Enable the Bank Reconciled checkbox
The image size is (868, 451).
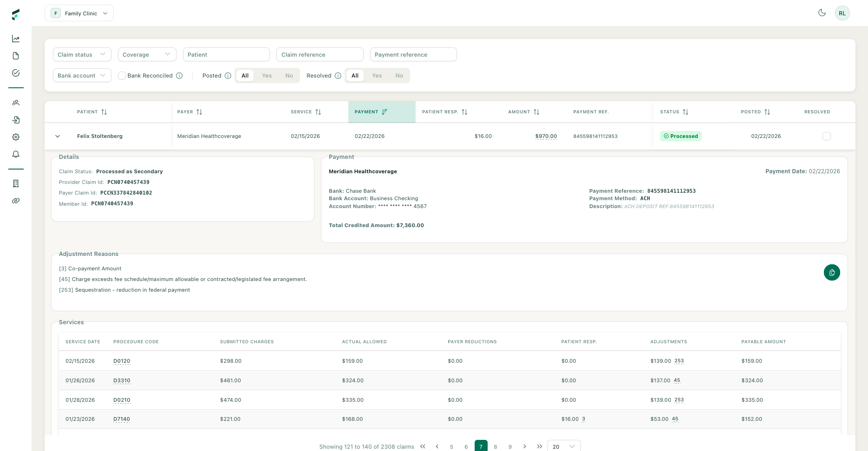click(122, 75)
